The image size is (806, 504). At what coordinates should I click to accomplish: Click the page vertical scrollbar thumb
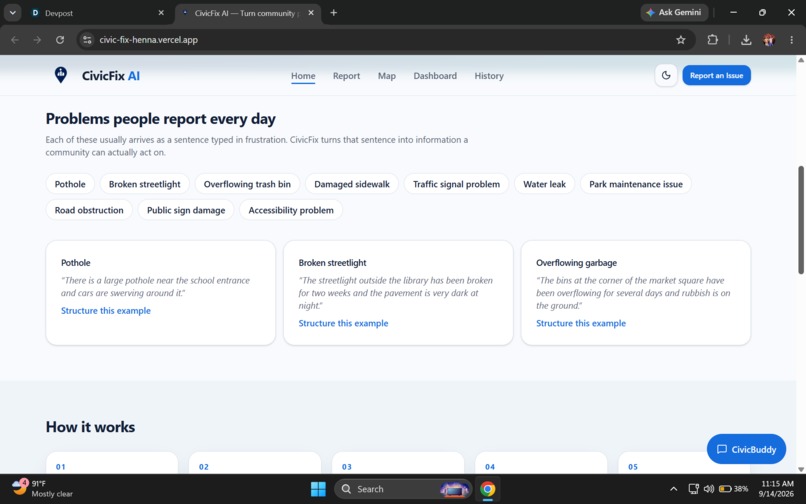(x=801, y=220)
